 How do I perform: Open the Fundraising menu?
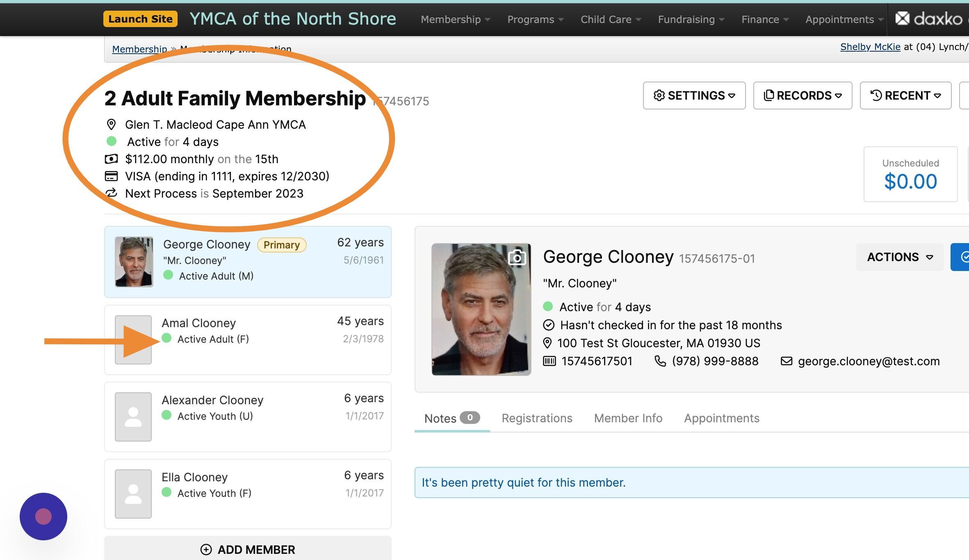[x=691, y=19]
